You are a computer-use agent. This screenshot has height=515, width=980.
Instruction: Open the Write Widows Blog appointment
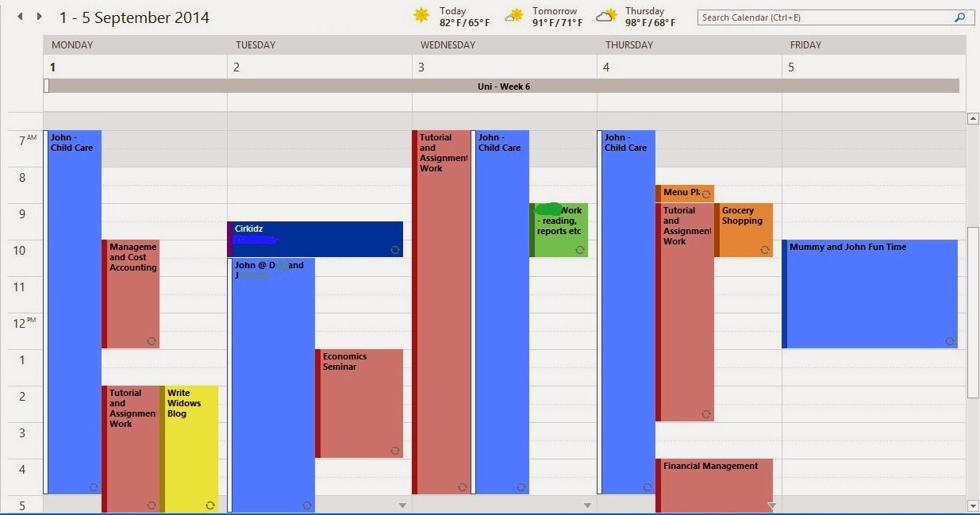[189, 448]
